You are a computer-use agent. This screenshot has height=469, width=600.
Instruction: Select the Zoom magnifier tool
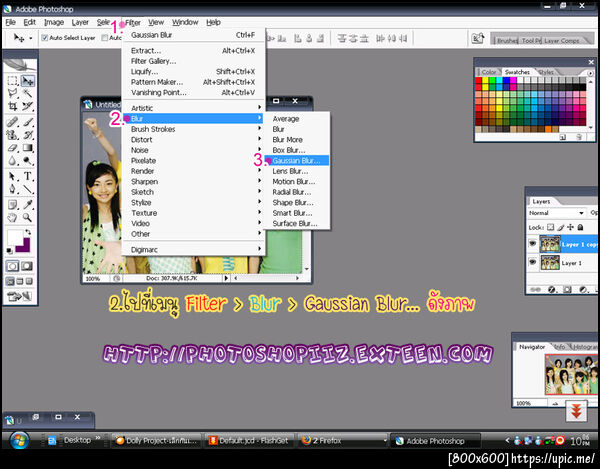(x=27, y=218)
